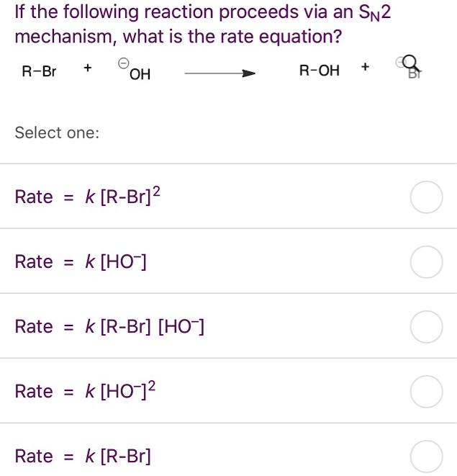This screenshot has width=457, height=476.
Task: Select the radio button for Rate = k[R-Br]
Action: click(426, 457)
